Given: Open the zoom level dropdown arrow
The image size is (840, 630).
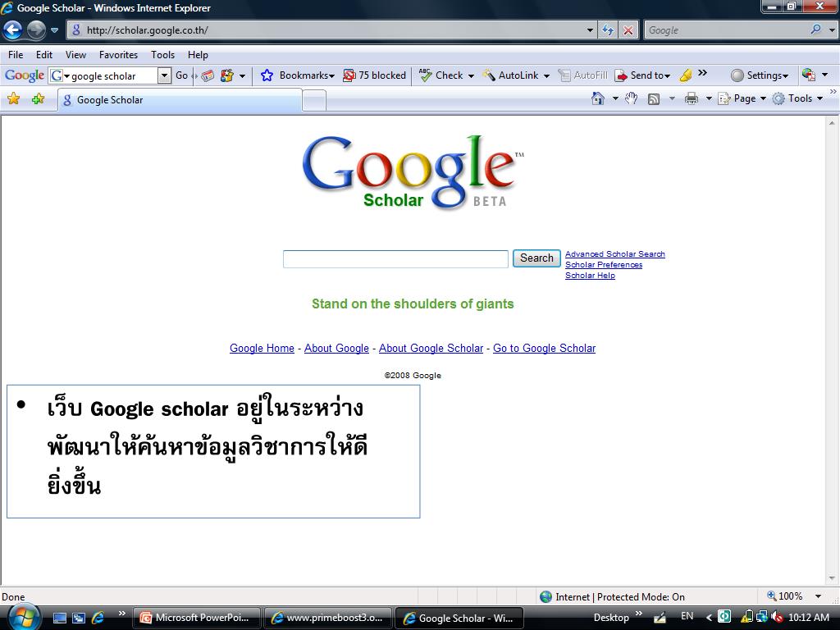Looking at the screenshot, I should tap(819, 596).
